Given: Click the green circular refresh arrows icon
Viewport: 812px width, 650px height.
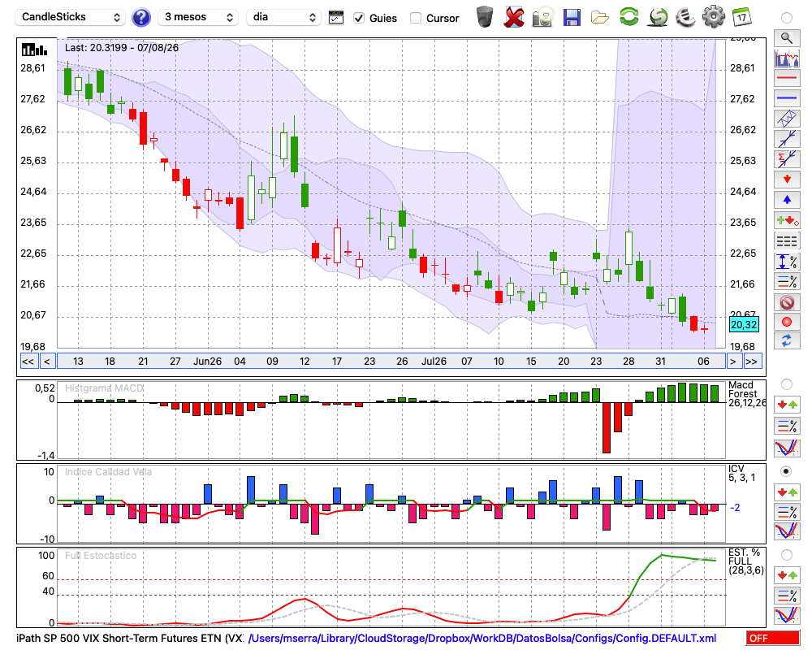Looking at the screenshot, I should pos(628,16).
